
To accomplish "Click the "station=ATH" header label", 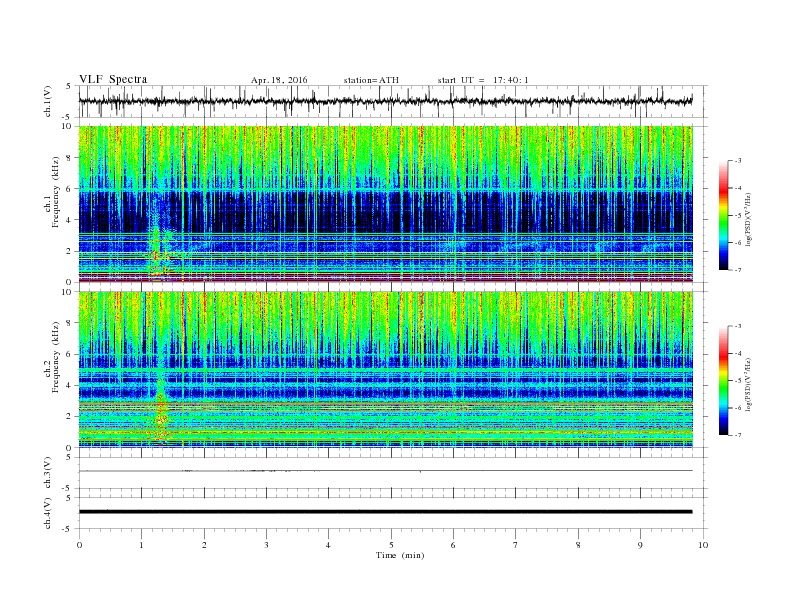I will pos(371,80).
